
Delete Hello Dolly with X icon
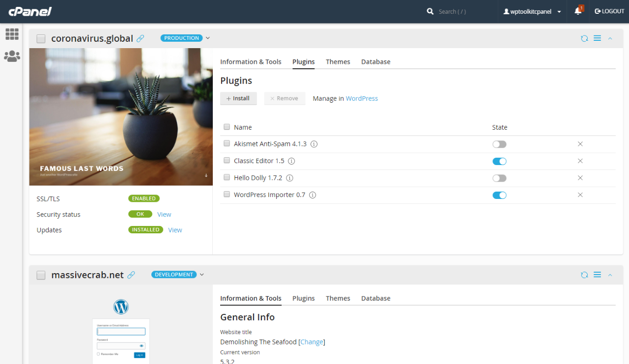(580, 178)
